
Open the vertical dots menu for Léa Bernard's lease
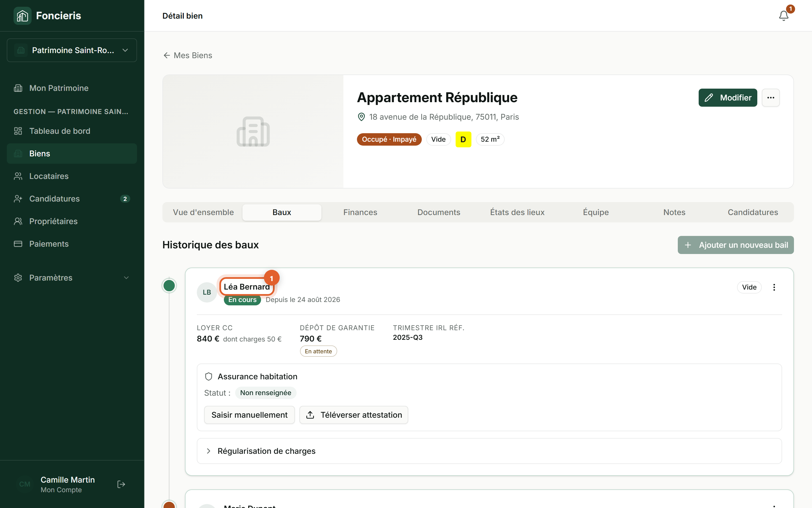[x=774, y=287]
